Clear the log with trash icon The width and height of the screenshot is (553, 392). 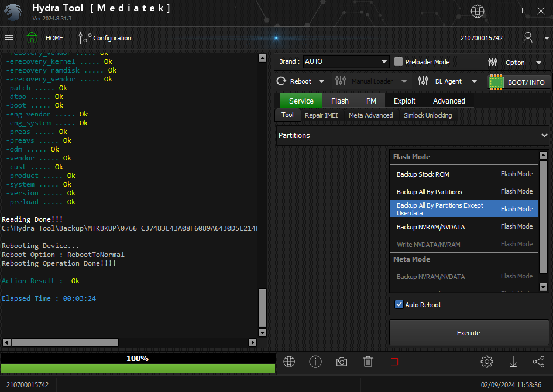[x=368, y=362]
